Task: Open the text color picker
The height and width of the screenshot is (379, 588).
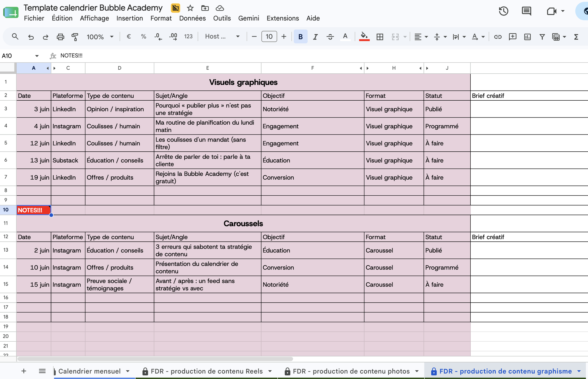Action: pyautogui.click(x=345, y=37)
